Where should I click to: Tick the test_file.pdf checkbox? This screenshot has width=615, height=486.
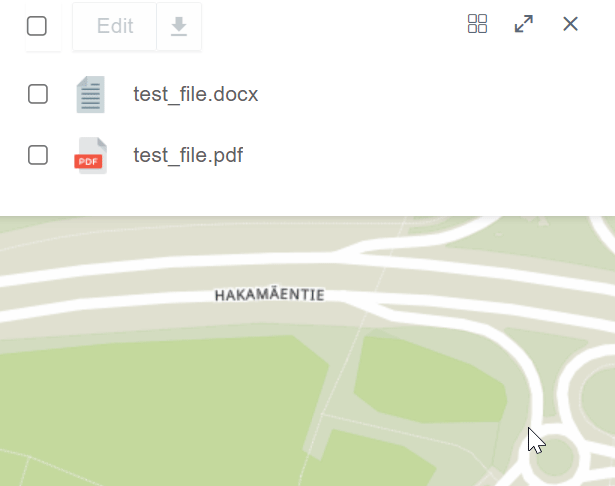tap(37, 155)
